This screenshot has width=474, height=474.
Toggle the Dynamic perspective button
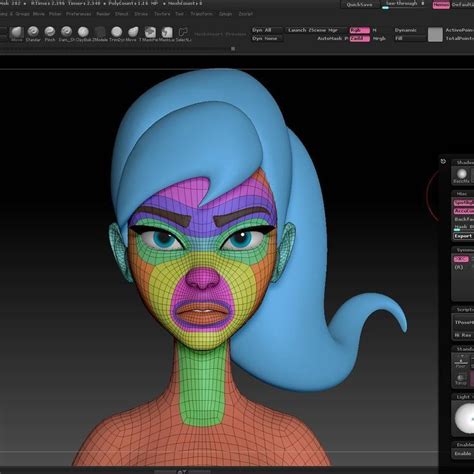(x=405, y=30)
